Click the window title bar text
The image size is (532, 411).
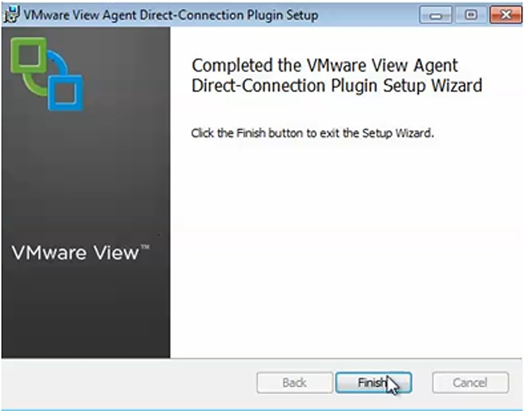coord(171,15)
